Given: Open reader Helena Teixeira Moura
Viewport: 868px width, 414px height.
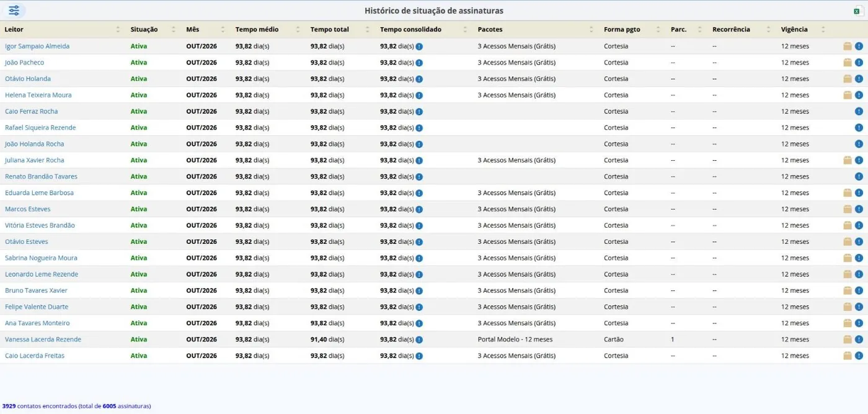Looking at the screenshot, I should [x=38, y=95].
